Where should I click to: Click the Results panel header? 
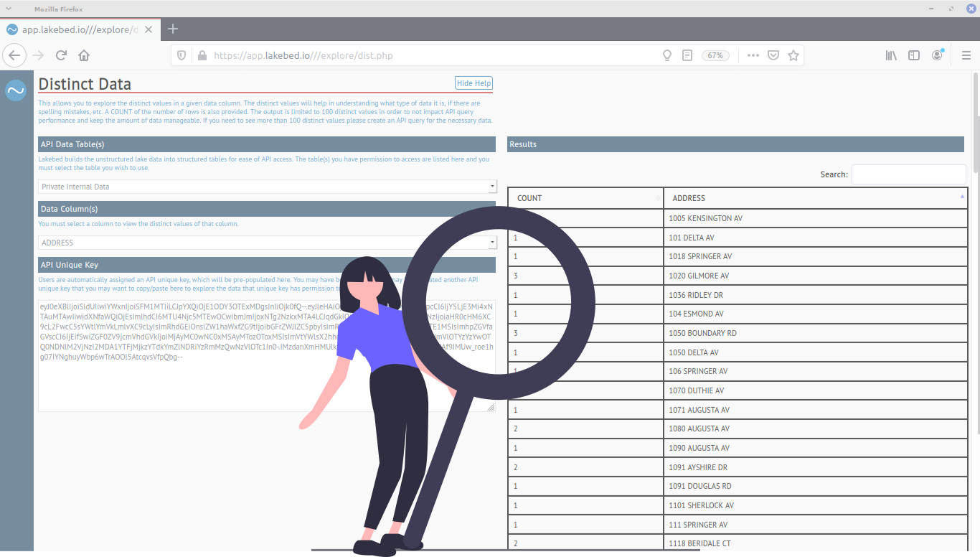(x=735, y=144)
